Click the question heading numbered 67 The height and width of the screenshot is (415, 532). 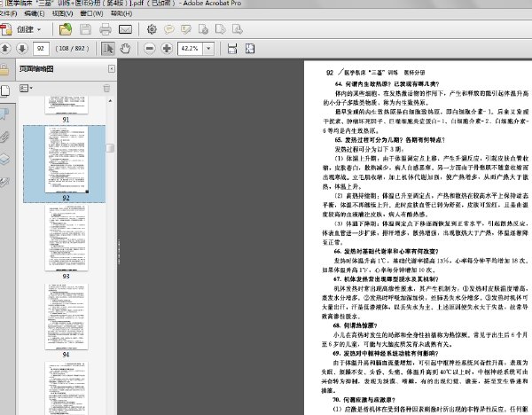386,279
